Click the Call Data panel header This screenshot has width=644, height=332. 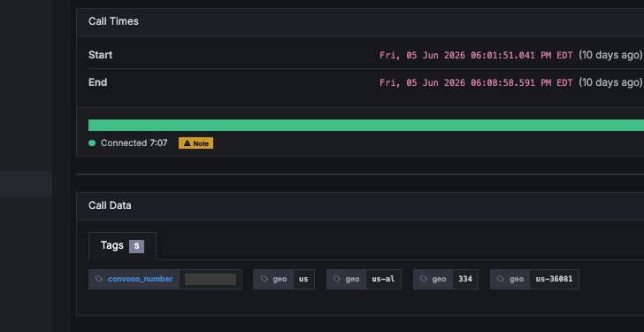360,206
